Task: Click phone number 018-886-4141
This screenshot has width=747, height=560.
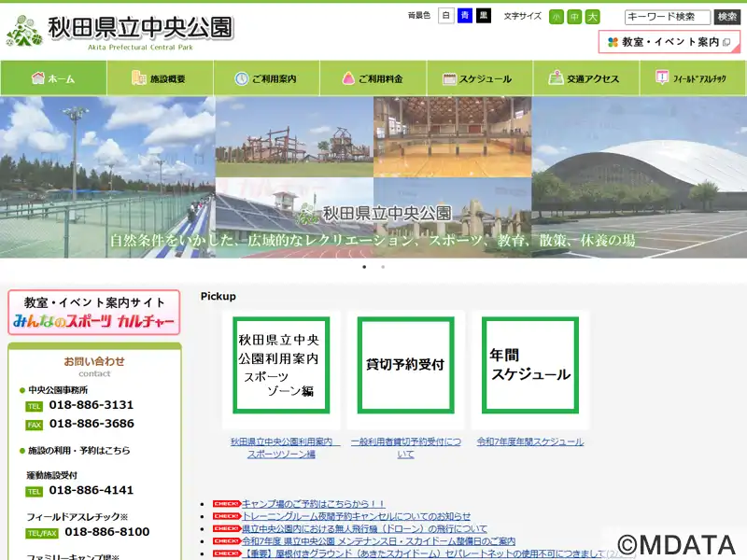Action: 91,490
